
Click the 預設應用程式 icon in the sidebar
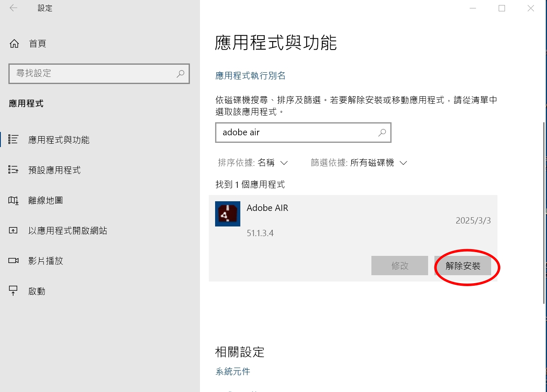(x=13, y=170)
